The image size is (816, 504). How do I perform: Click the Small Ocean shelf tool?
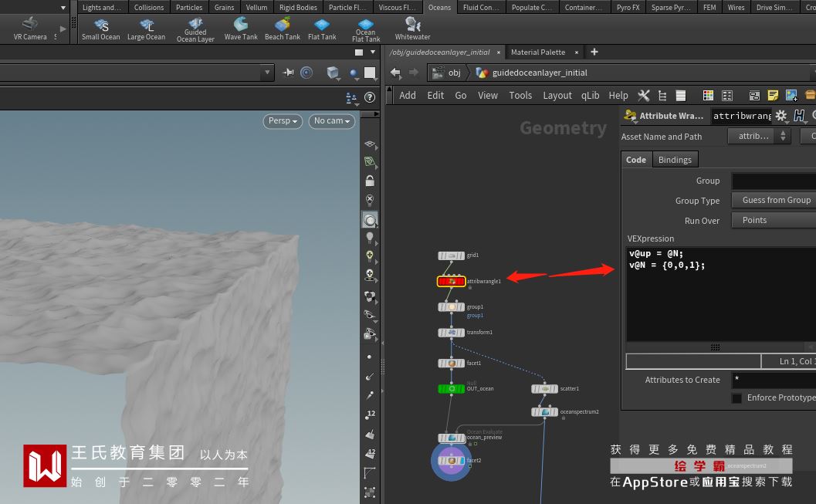pos(101,29)
